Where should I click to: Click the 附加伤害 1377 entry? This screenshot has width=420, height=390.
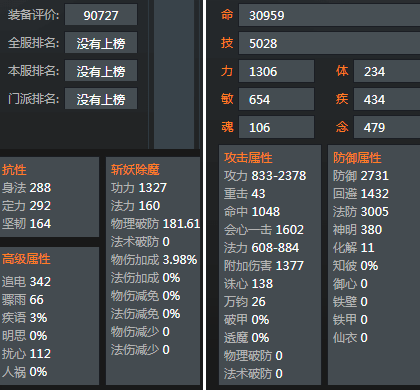click(x=264, y=266)
